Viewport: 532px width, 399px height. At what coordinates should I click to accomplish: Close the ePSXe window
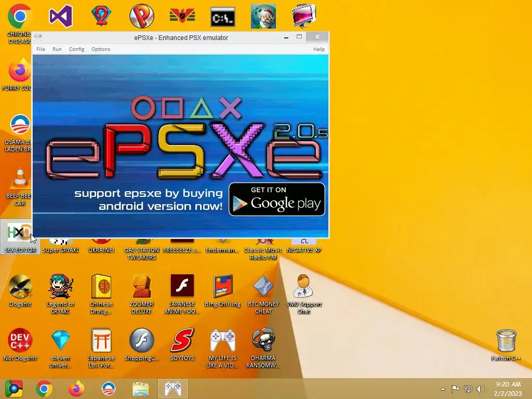pyautogui.click(x=317, y=37)
